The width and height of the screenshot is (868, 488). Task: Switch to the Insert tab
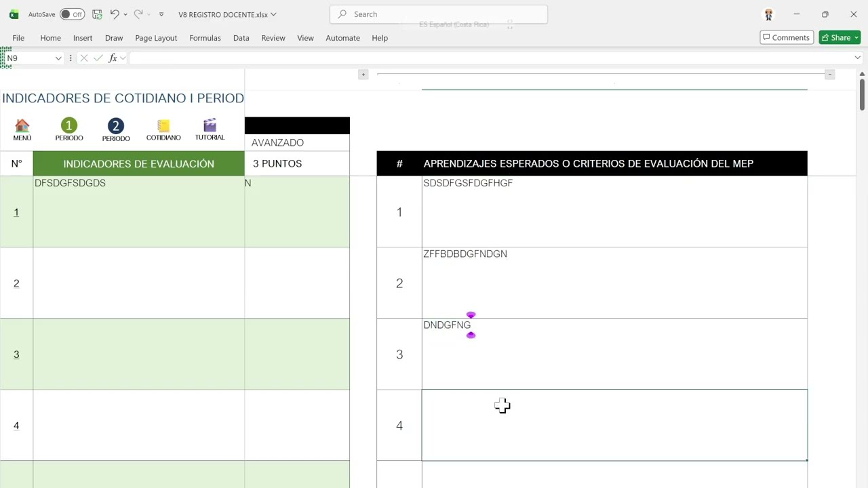83,38
